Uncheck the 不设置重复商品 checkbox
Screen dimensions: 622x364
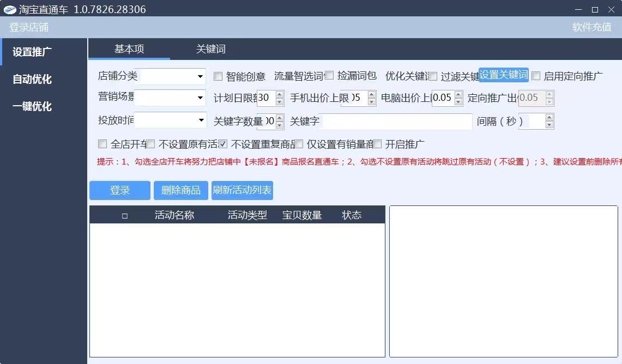(x=223, y=144)
